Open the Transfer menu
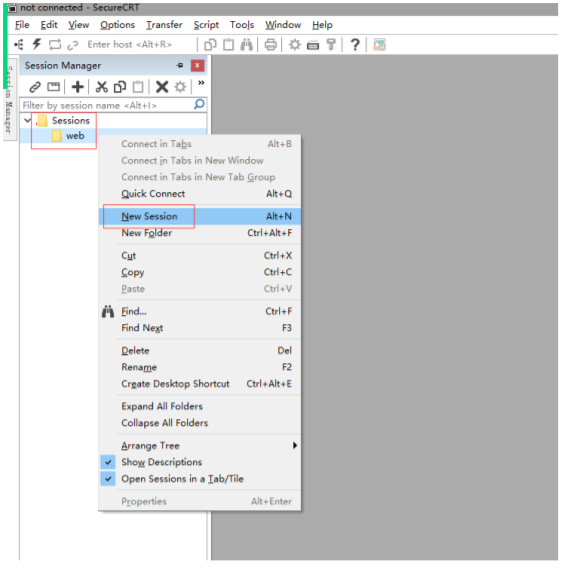 coord(164,25)
